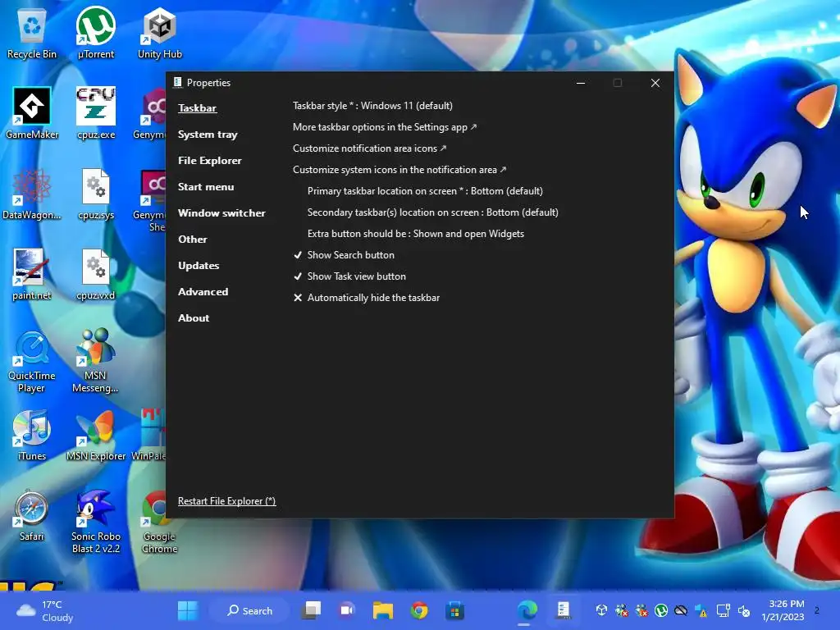Open Microsoft Store from the taskbar

(x=454, y=610)
